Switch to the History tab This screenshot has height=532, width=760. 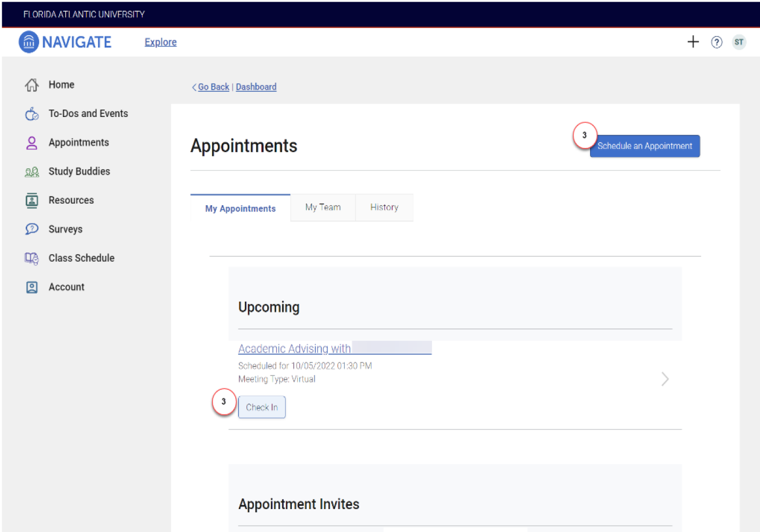pyautogui.click(x=384, y=207)
